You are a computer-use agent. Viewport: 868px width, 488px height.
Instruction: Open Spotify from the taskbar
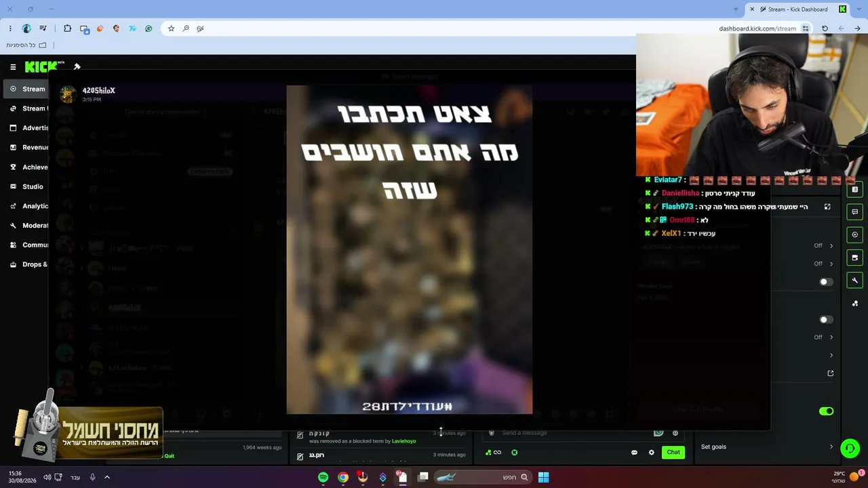point(323,477)
